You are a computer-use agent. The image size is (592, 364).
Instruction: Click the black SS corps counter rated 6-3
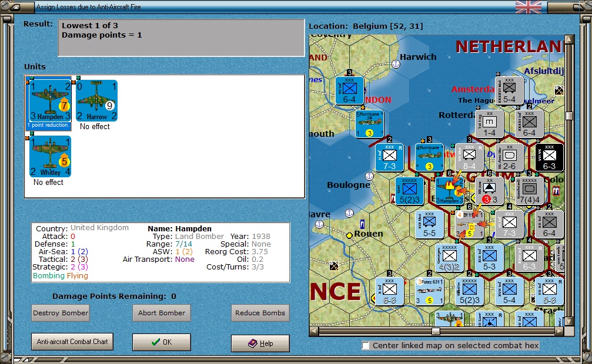pyautogui.click(x=549, y=156)
